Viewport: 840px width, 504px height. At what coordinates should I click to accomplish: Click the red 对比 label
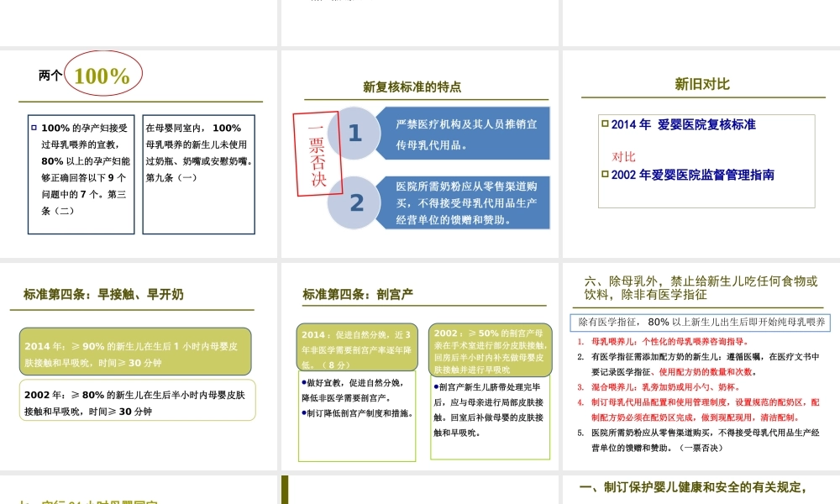pyautogui.click(x=622, y=156)
